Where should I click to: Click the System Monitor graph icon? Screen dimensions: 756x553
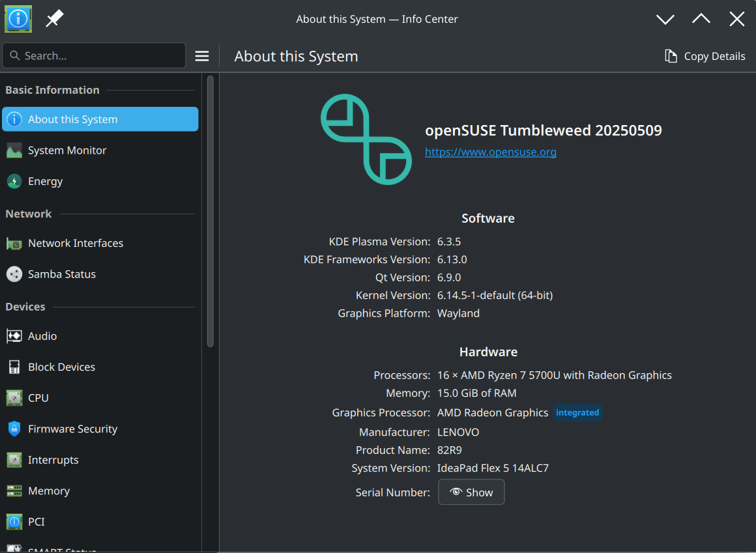[x=14, y=150]
